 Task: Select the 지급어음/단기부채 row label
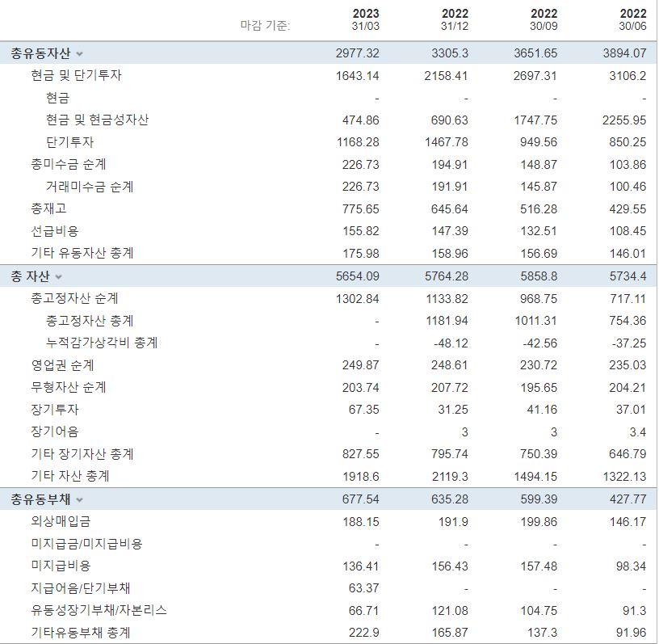[81, 588]
